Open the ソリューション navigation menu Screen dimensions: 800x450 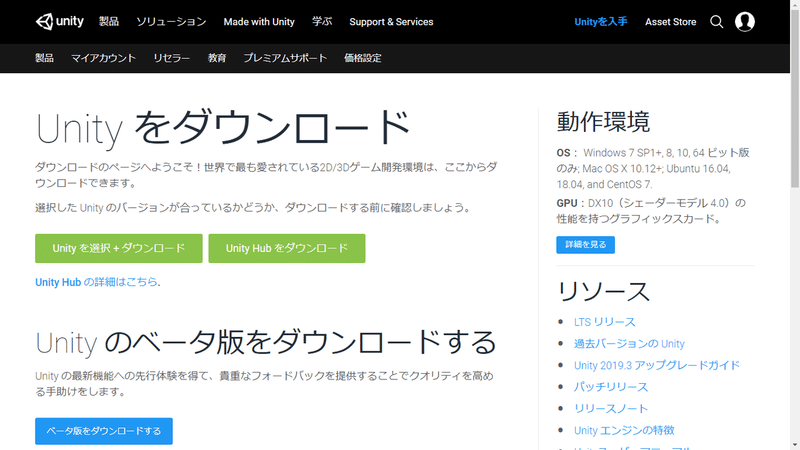coord(171,21)
